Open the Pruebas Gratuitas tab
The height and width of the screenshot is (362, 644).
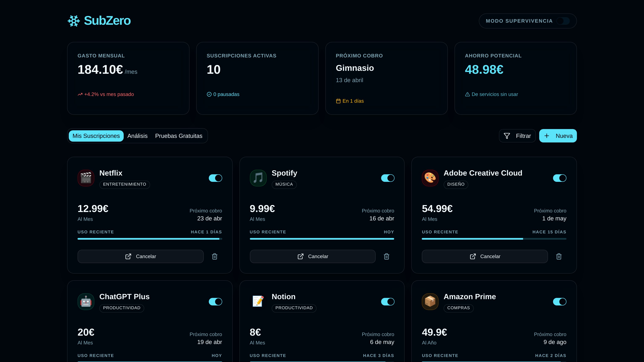coord(178,136)
